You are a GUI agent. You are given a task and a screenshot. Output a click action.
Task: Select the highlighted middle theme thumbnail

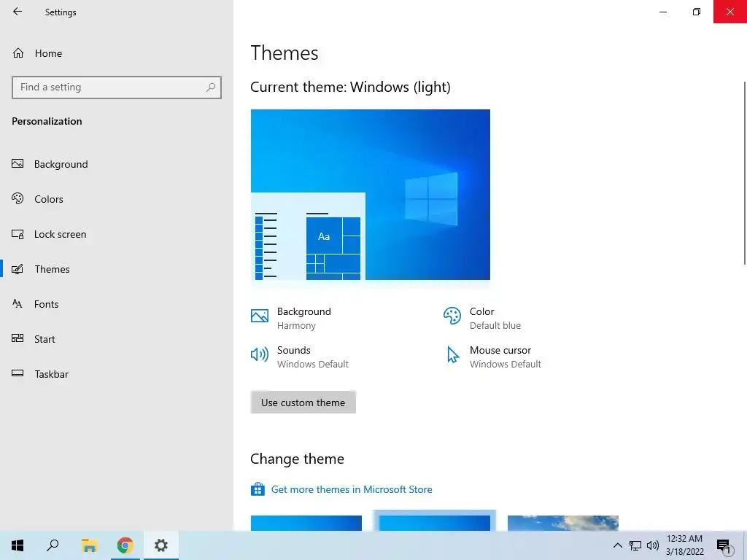435,522
